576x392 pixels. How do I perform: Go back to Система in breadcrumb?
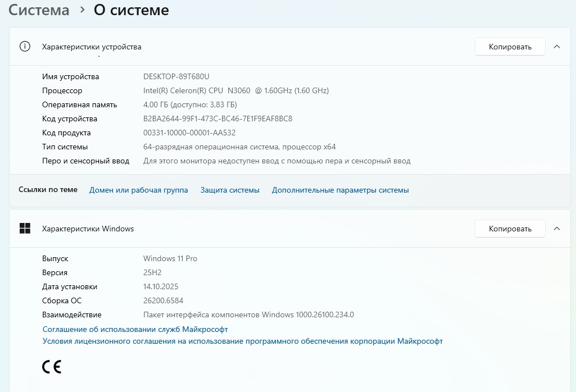click(39, 10)
